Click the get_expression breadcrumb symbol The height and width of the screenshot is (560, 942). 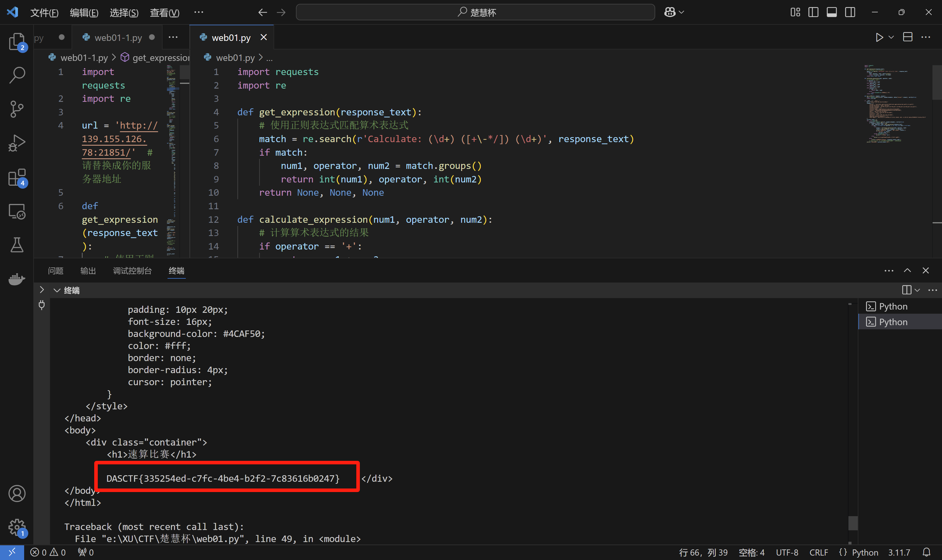[155, 58]
